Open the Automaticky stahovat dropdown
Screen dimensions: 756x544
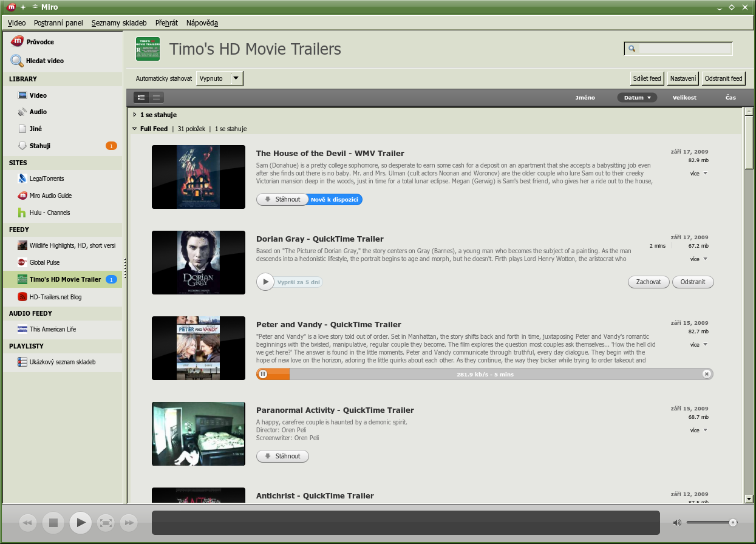point(220,78)
